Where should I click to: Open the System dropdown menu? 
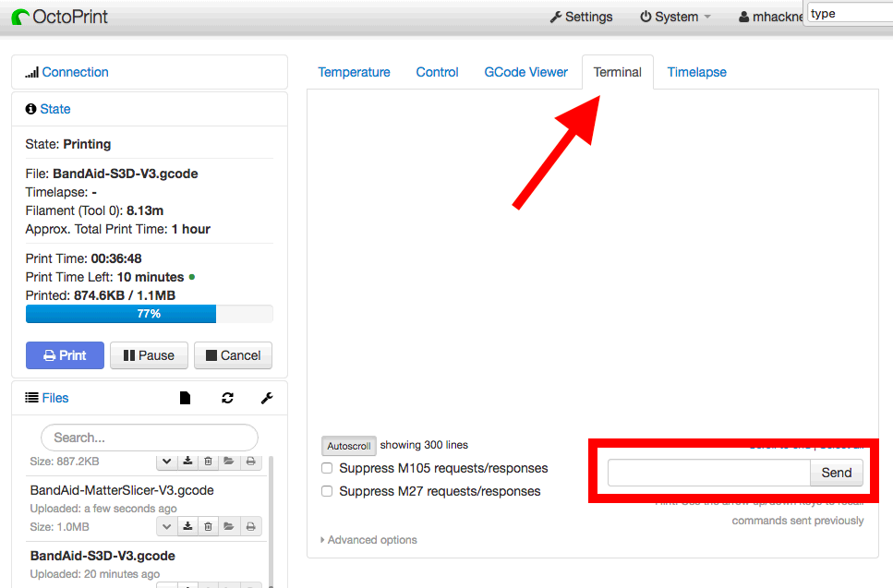(x=675, y=17)
